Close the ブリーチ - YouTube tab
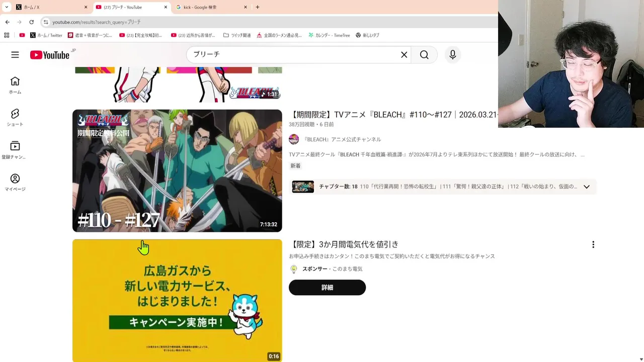This screenshot has width=644, height=362. (x=166, y=7)
